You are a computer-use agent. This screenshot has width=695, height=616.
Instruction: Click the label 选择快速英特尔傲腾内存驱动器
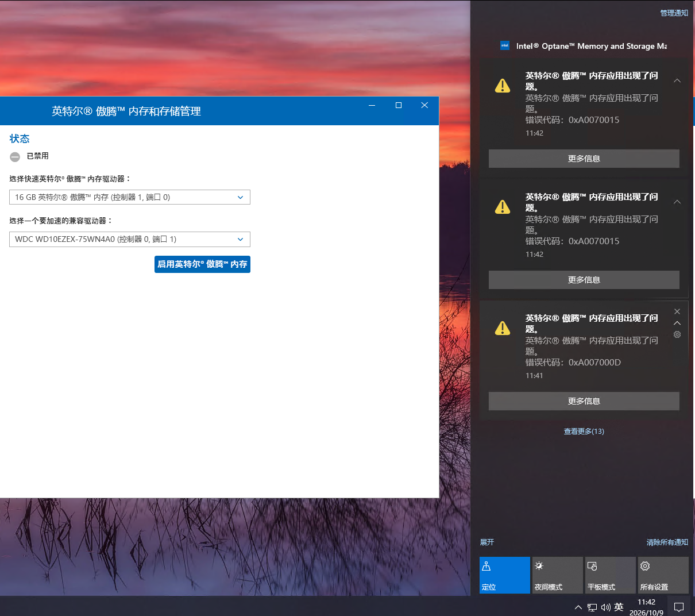click(x=71, y=179)
